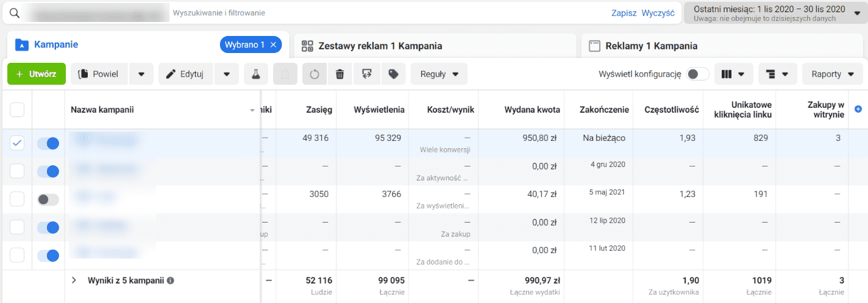Image resolution: width=868 pixels, height=303 pixels.
Task: Click the greyed-out clipboard icon in toolbar
Action: click(x=285, y=74)
